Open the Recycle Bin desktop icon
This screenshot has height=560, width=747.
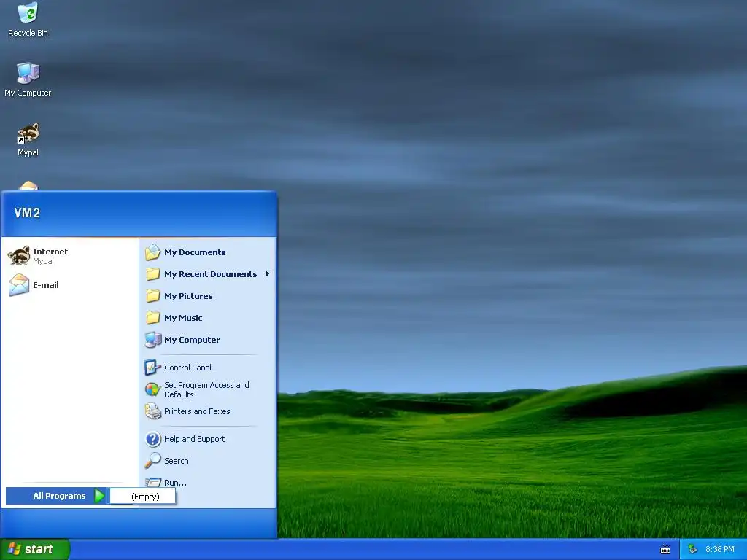point(28,20)
